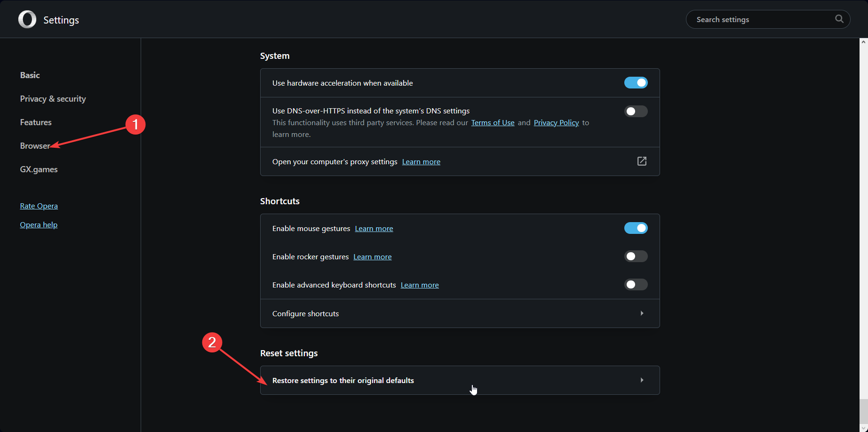Click the Opera logo icon
Viewport: 868px width, 432px height.
(x=27, y=19)
